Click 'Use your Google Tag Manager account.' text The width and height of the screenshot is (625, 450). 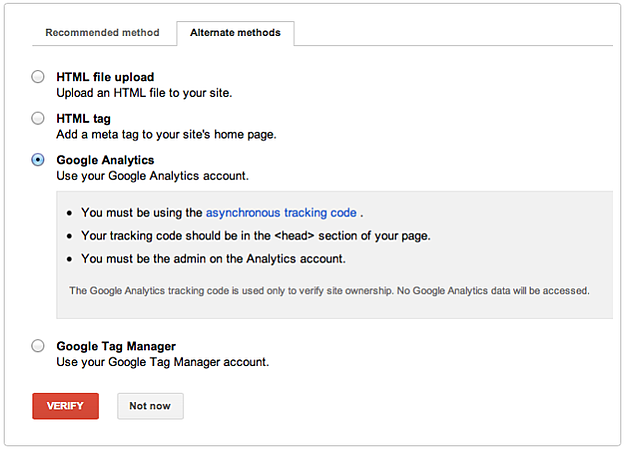tap(163, 362)
